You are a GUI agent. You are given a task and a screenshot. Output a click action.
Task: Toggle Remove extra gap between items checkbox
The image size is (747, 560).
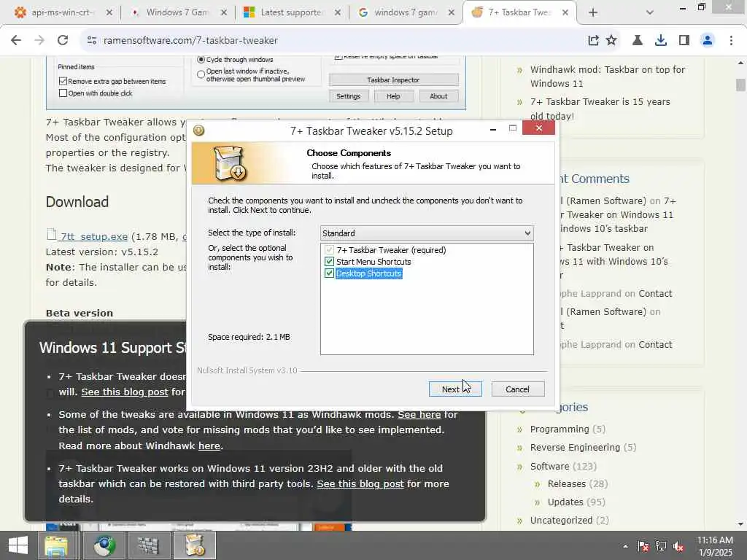[x=63, y=81]
